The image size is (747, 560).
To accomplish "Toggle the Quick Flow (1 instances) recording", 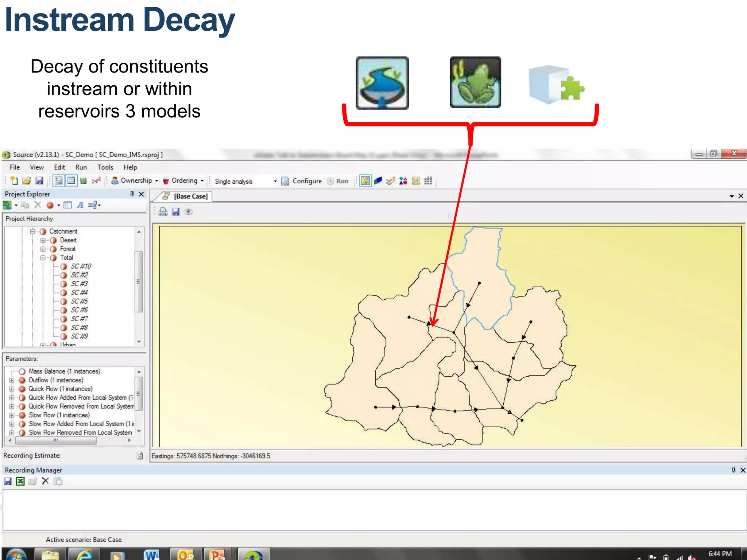I will 22,389.
